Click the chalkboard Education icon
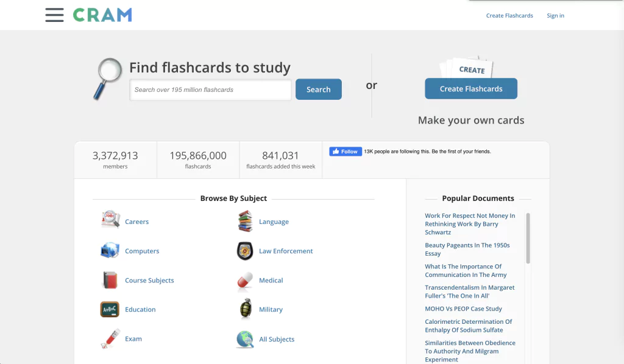Viewport: 624px width, 364px height. tap(110, 309)
